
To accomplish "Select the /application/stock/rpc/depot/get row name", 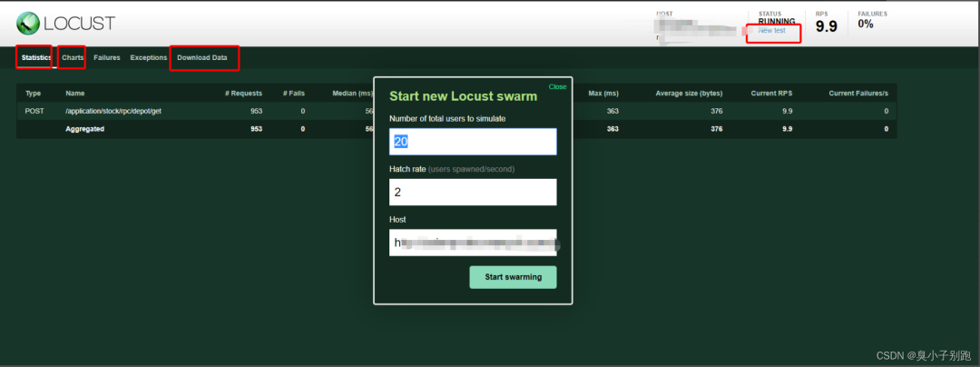I will (113, 112).
